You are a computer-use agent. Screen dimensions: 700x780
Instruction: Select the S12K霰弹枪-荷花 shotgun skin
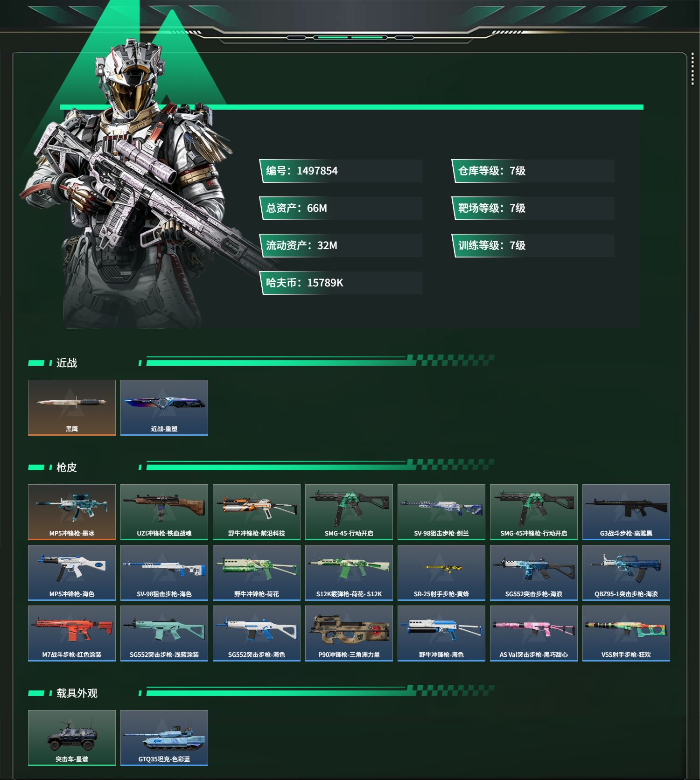(x=349, y=573)
